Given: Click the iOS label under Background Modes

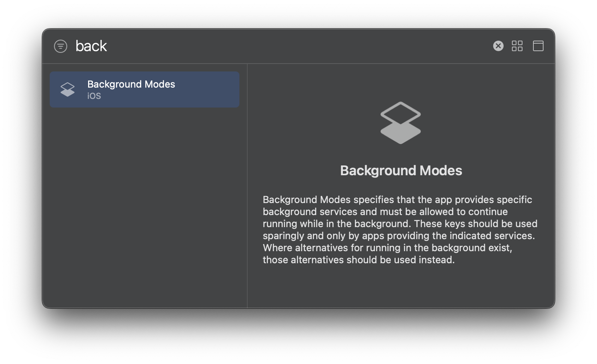Looking at the screenshot, I should coord(94,96).
